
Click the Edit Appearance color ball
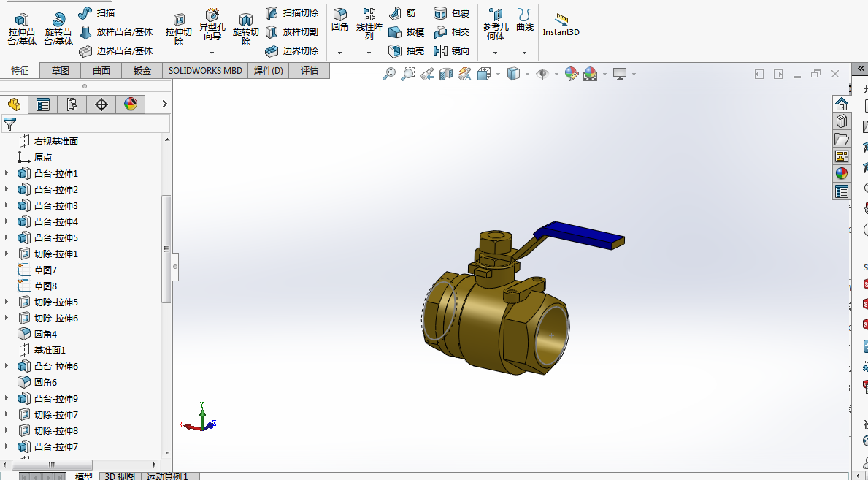coord(572,74)
